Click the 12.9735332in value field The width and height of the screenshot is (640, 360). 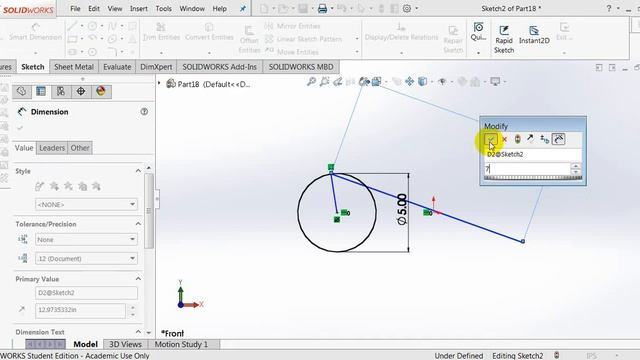tap(80, 310)
